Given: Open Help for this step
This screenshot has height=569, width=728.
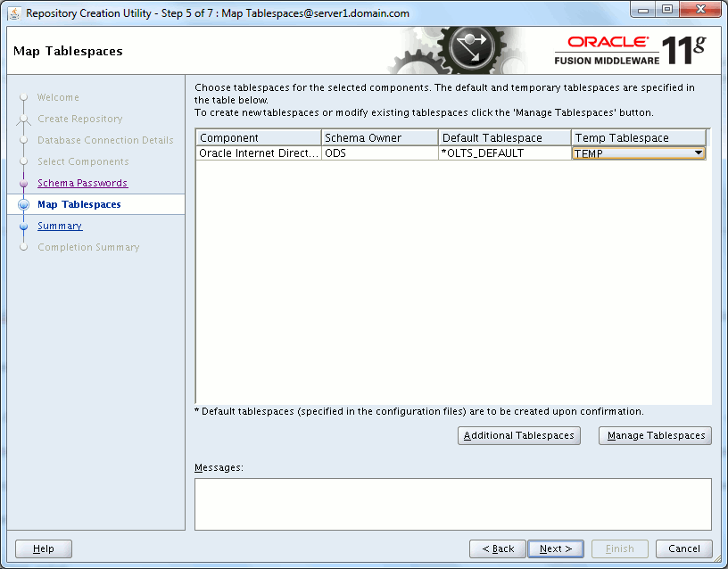Looking at the screenshot, I should coord(44,548).
